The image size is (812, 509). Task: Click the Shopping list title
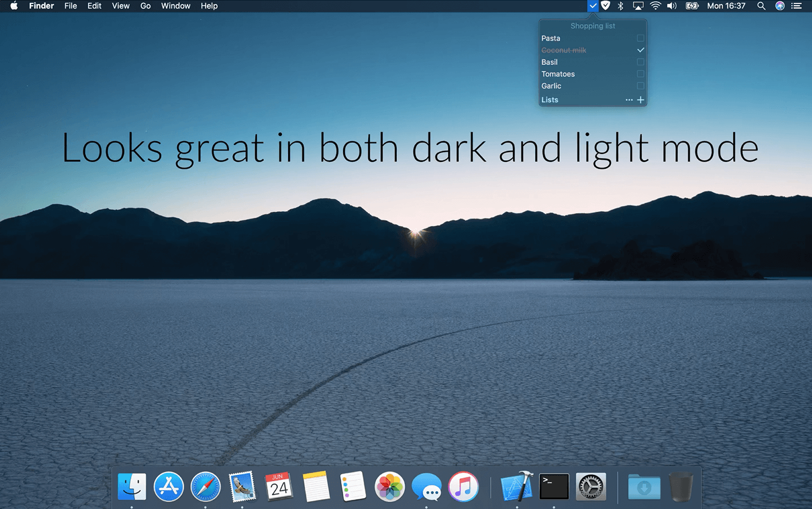[x=592, y=26]
